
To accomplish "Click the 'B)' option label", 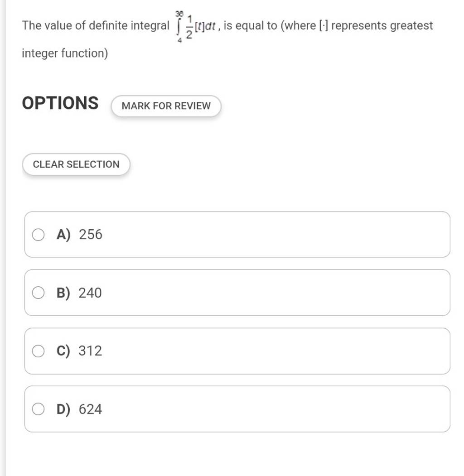I will (x=63, y=293).
